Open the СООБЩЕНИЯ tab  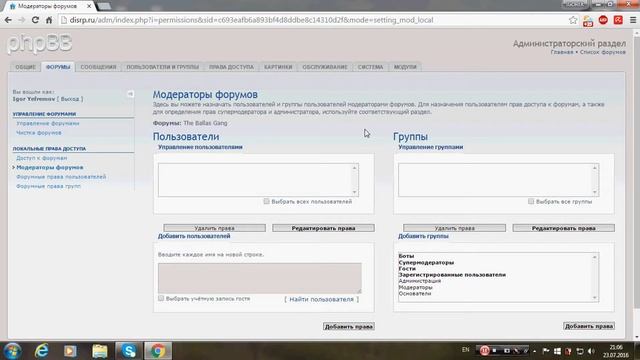[98, 67]
